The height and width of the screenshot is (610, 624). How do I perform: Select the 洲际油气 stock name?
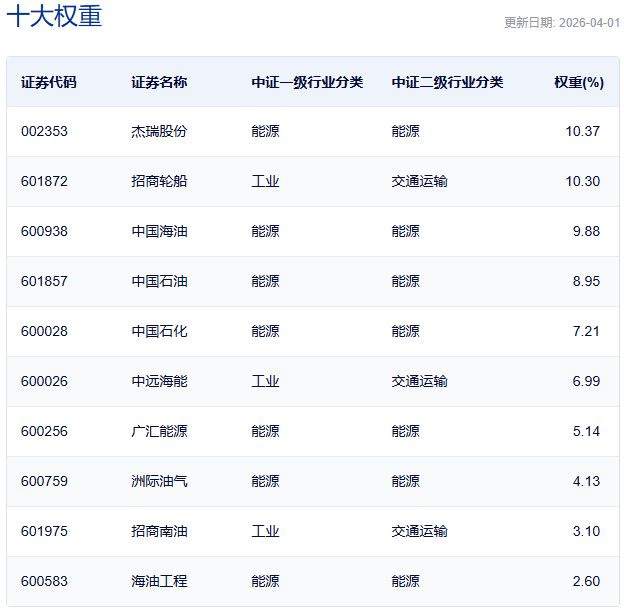(x=159, y=481)
